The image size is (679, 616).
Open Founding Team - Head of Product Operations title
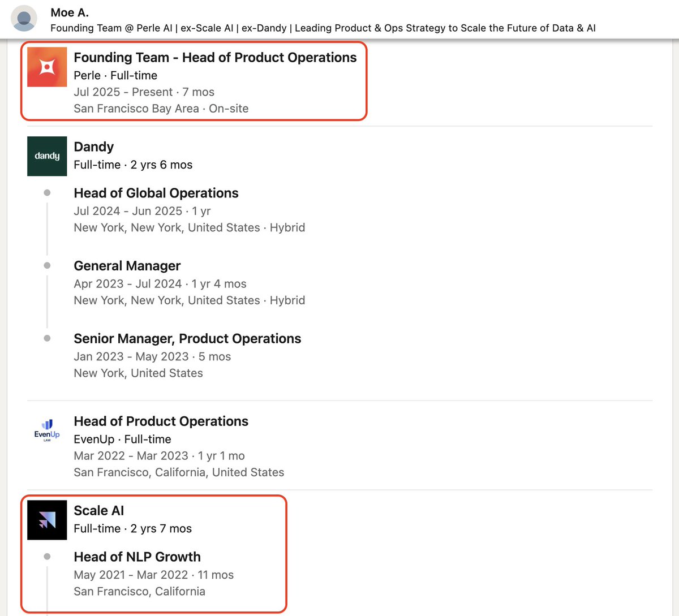tap(215, 58)
